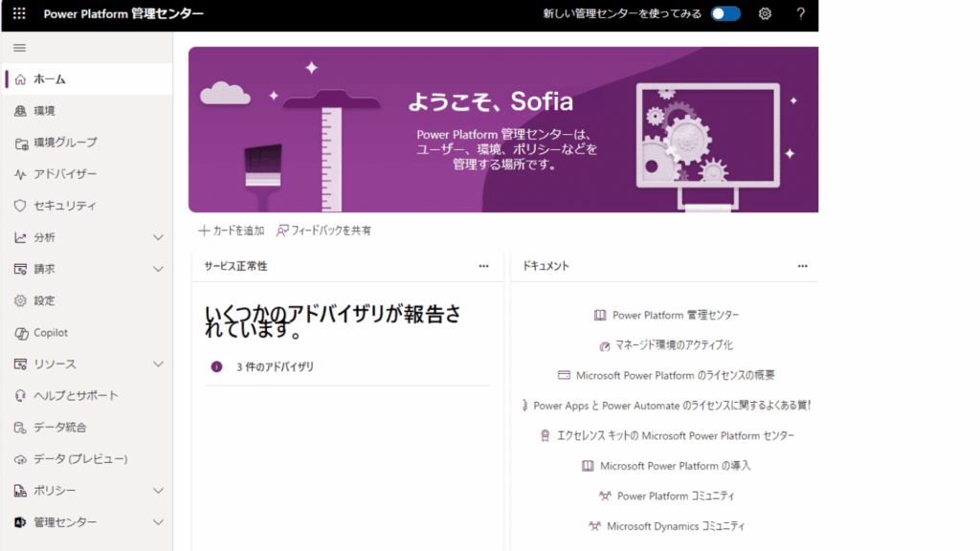Select アドバイザー in the navigation
Viewport: 980px width, 551px height.
click(65, 174)
